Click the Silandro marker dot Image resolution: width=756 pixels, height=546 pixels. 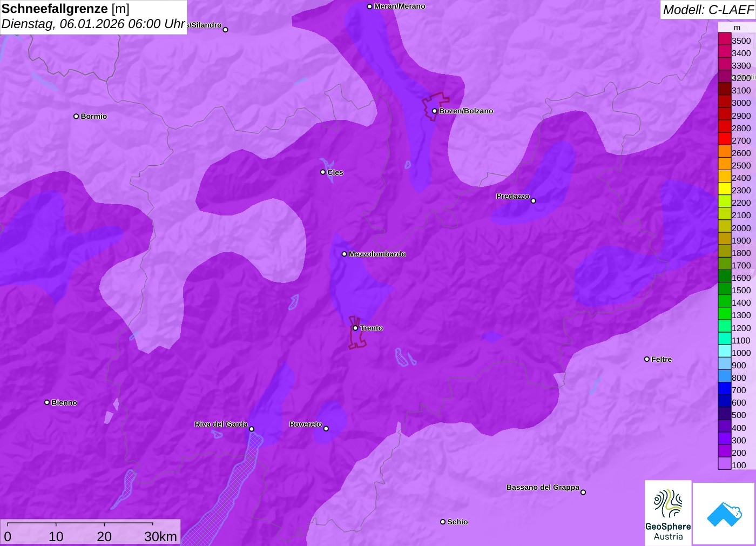click(x=226, y=30)
